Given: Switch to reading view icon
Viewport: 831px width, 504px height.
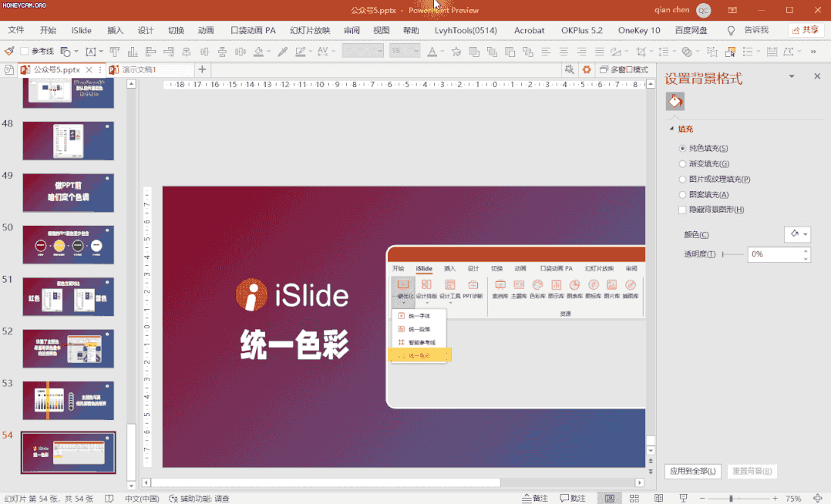Looking at the screenshot, I should click(658, 498).
